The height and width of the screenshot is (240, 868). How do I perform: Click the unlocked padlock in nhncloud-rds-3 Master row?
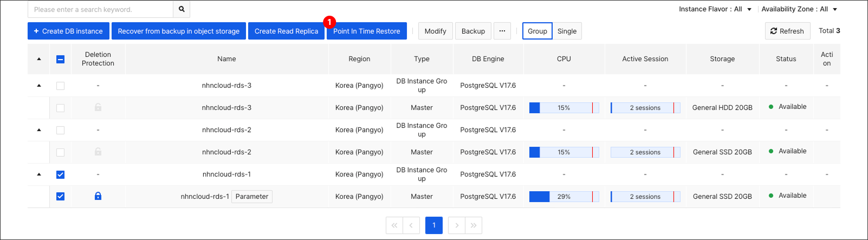(98, 107)
